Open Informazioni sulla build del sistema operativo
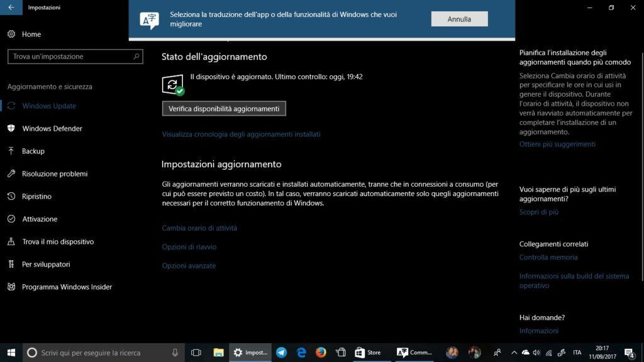644x362 pixels. (574, 281)
